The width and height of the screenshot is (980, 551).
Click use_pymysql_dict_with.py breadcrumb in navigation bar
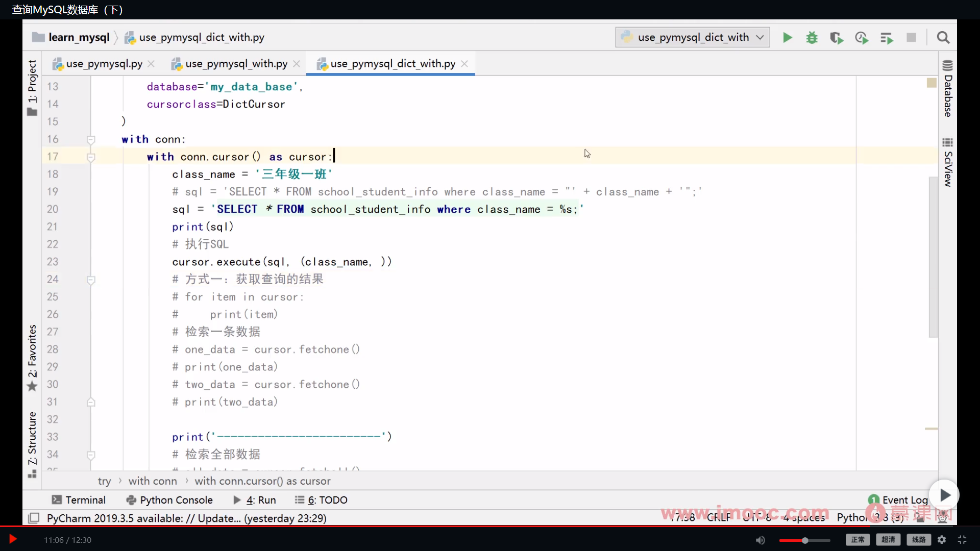click(x=194, y=37)
